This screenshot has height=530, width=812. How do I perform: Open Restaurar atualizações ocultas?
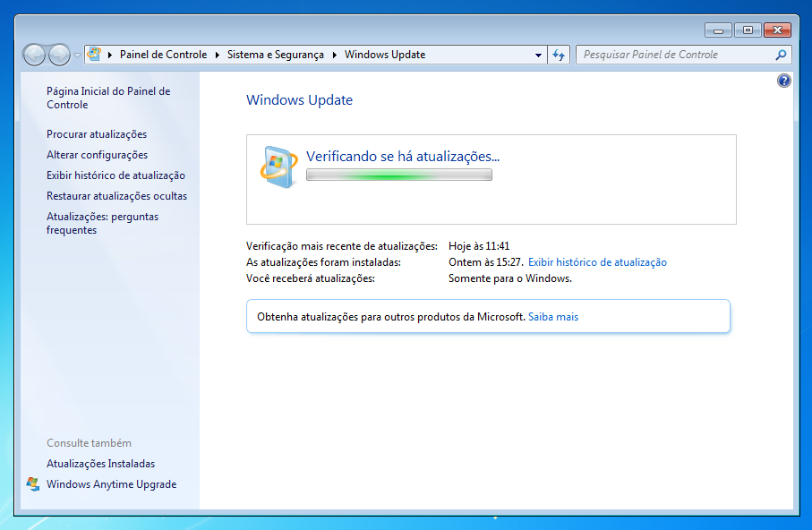(116, 196)
